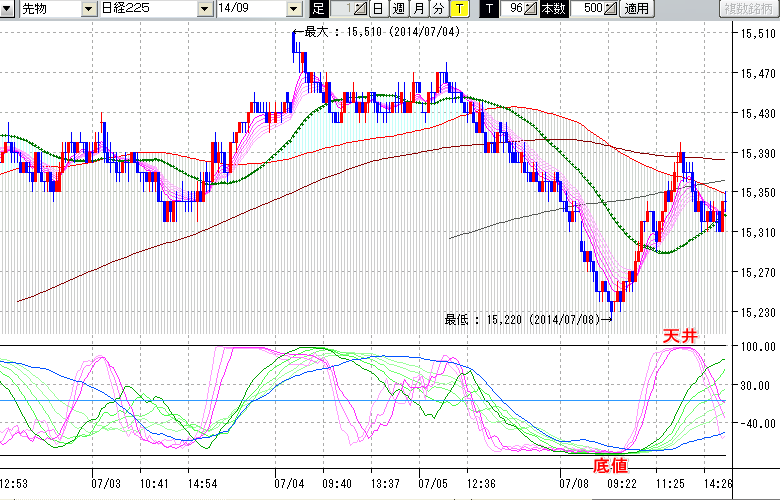Image resolution: width=780 pixels, height=500 pixels.
Task: Click the black 本数 count label
Action: [553, 9]
